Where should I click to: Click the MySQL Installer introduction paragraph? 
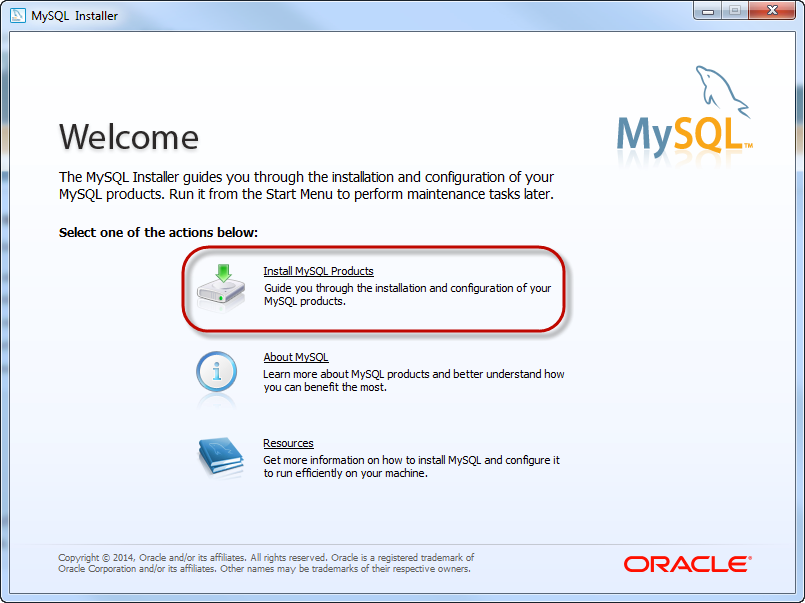(306, 185)
